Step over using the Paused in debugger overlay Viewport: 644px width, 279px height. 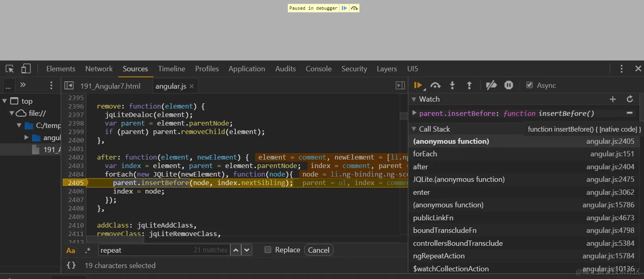pyautogui.click(x=354, y=8)
